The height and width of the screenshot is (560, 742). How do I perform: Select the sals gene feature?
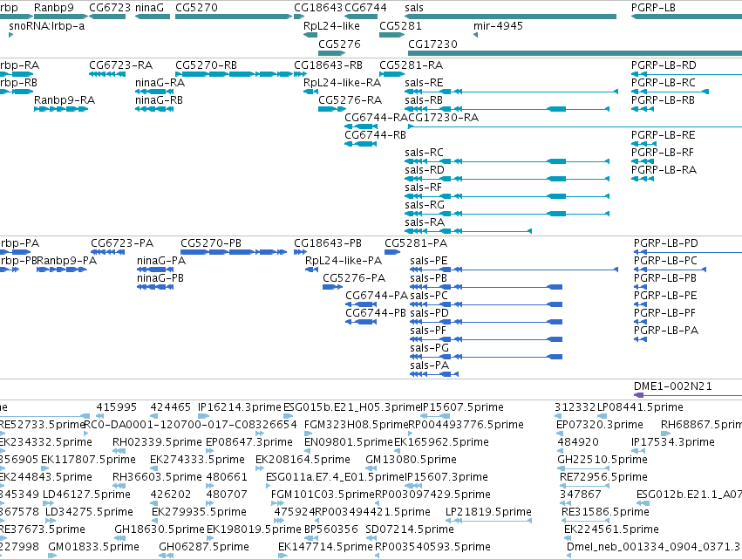click(511, 17)
